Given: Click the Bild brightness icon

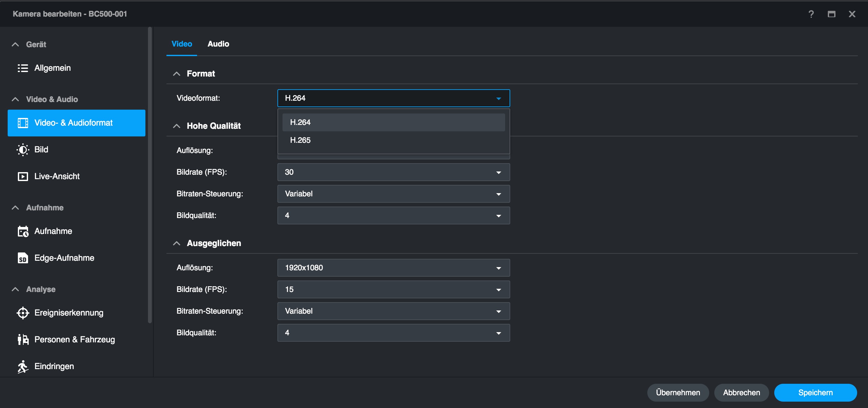Looking at the screenshot, I should click(x=23, y=149).
